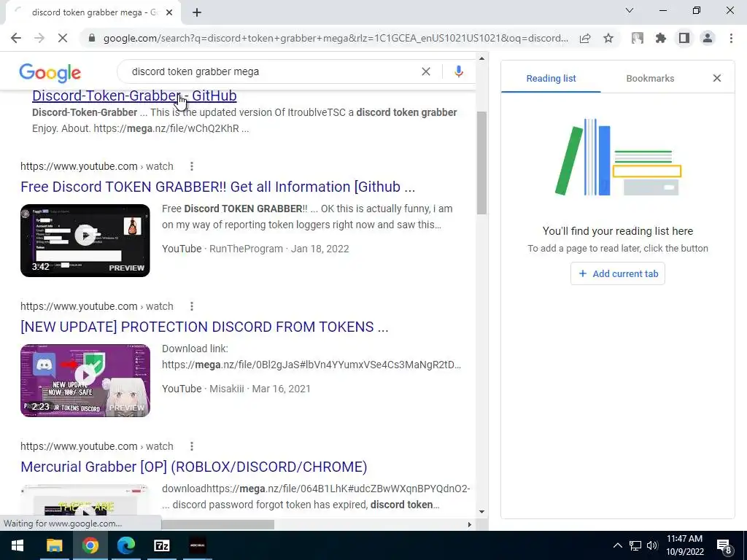Open the volume control tray icon
Viewport: 747px width, 560px height.
(652, 545)
